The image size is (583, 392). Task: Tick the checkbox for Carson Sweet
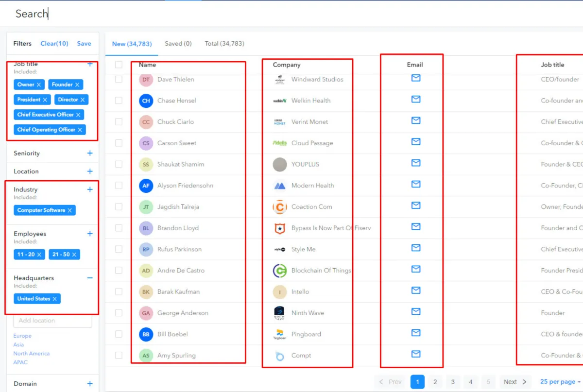click(119, 143)
